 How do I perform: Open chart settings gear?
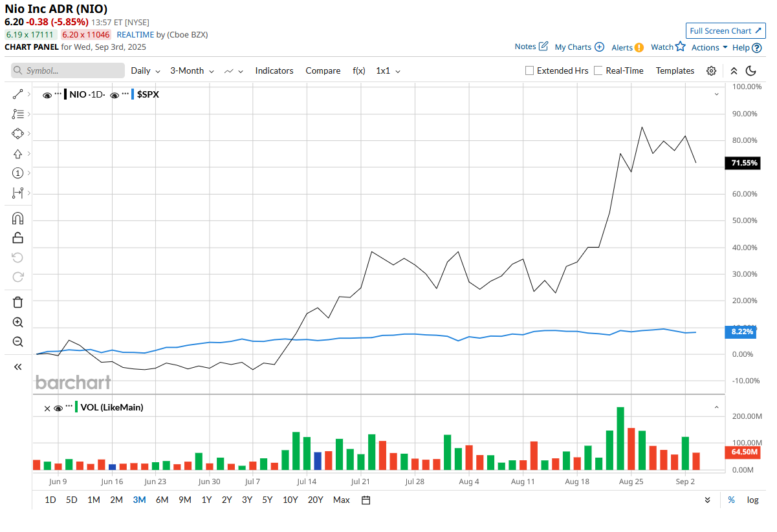point(711,71)
